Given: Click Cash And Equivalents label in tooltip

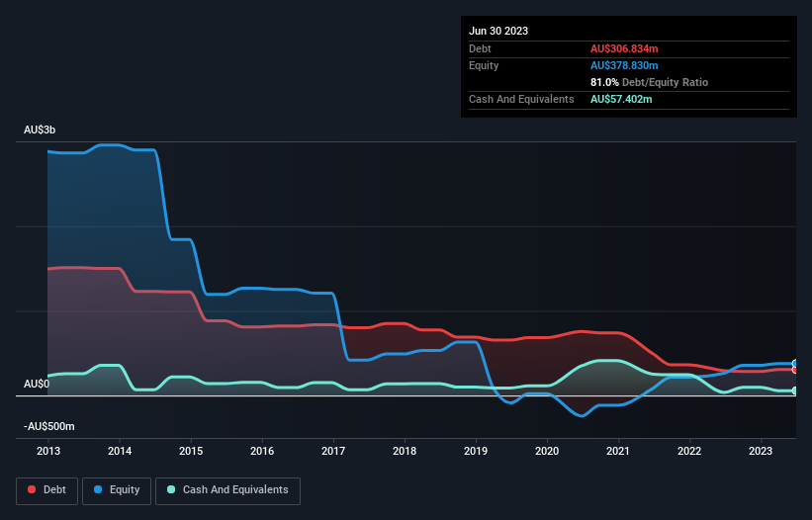Looking at the screenshot, I should tap(521, 99).
